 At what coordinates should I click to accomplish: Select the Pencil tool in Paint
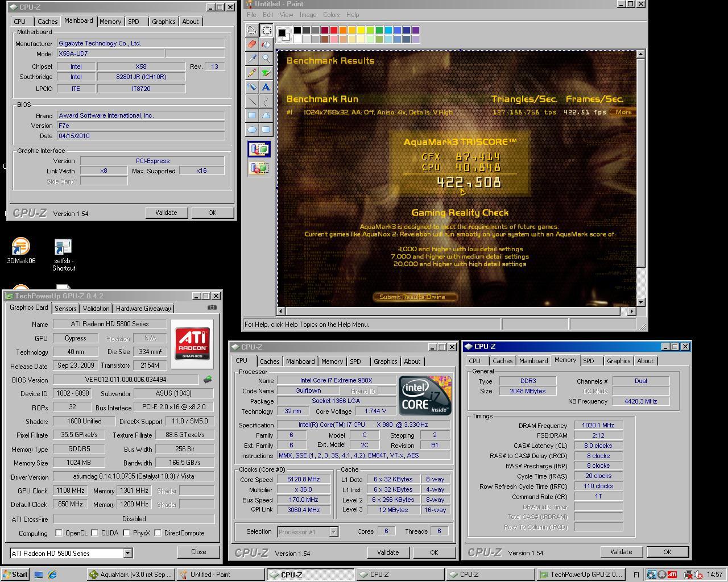pos(252,73)
